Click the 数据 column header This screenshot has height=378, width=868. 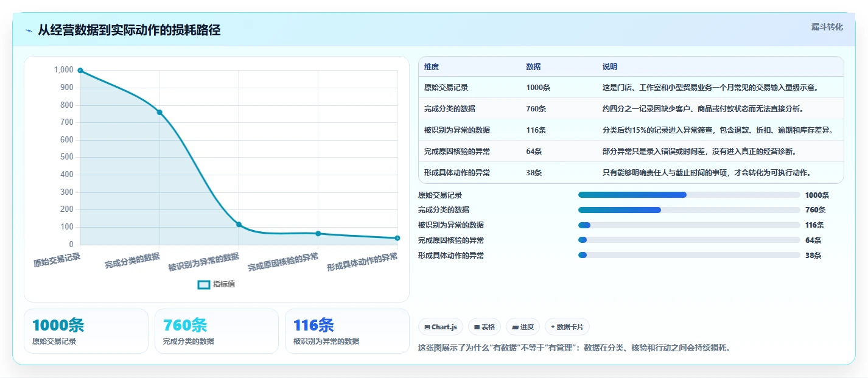(x=533, y=67)
